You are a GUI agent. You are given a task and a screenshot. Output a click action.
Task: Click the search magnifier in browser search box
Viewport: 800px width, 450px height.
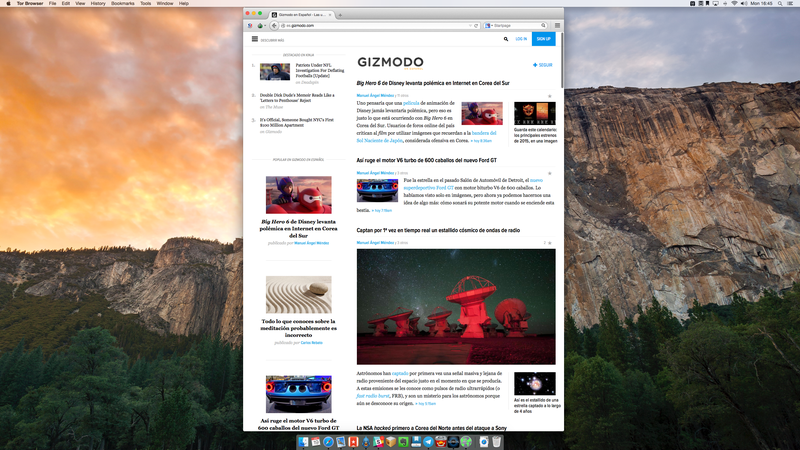[543, 26]
